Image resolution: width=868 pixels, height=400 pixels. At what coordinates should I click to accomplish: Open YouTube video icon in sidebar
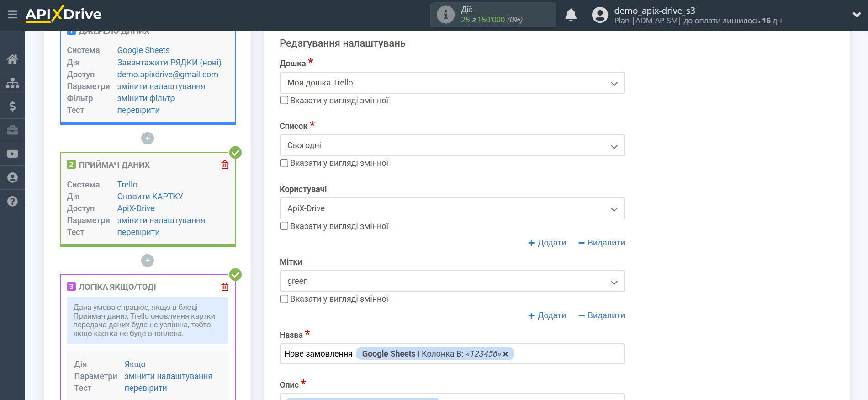coord(12,154)
